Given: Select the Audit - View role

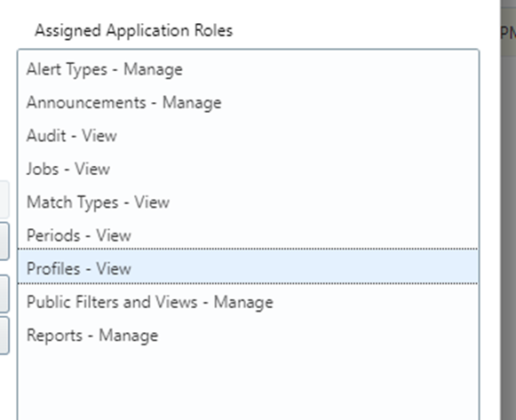Looking at the screenshot, I should point(248,136).
